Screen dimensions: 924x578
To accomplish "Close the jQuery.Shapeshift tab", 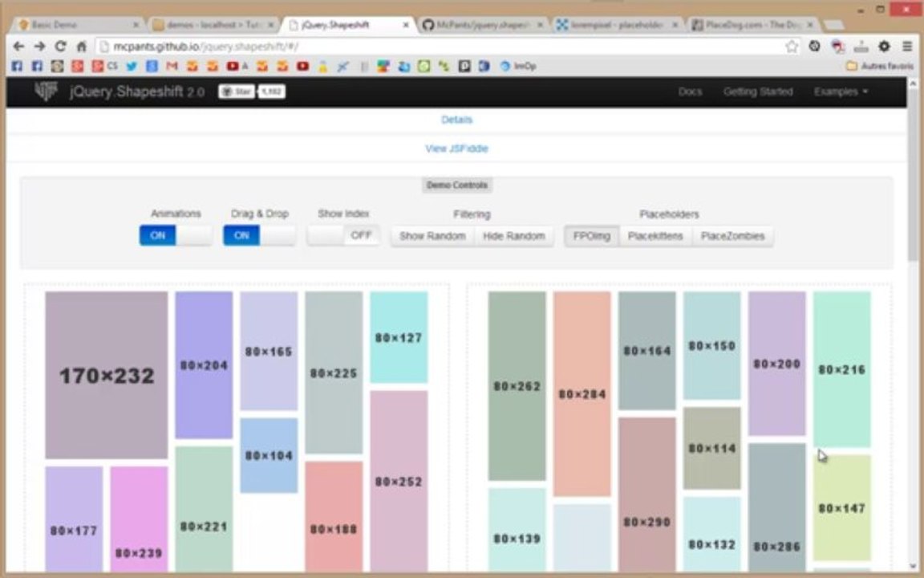I will pyautogui.click(x=405, y=25).
